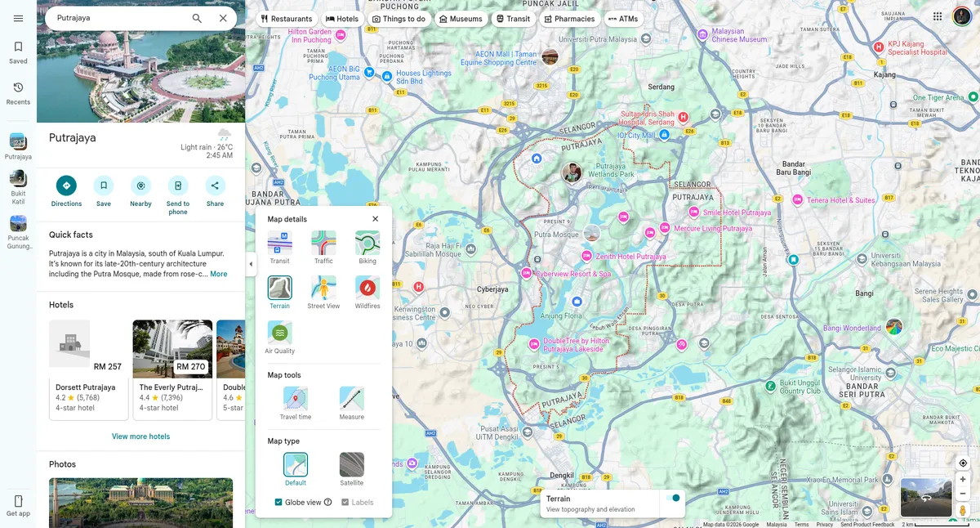This screenshot has height=528, width=980.
Task: Open Street View imagery thumbnail
Action: [x=926, y=498]
